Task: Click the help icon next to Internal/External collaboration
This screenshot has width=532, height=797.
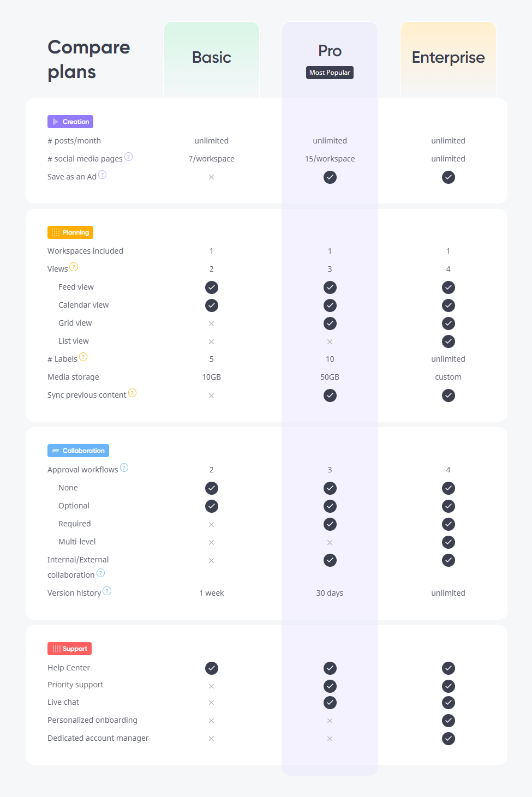Action: pyautogui.click(x=101, y=573)
